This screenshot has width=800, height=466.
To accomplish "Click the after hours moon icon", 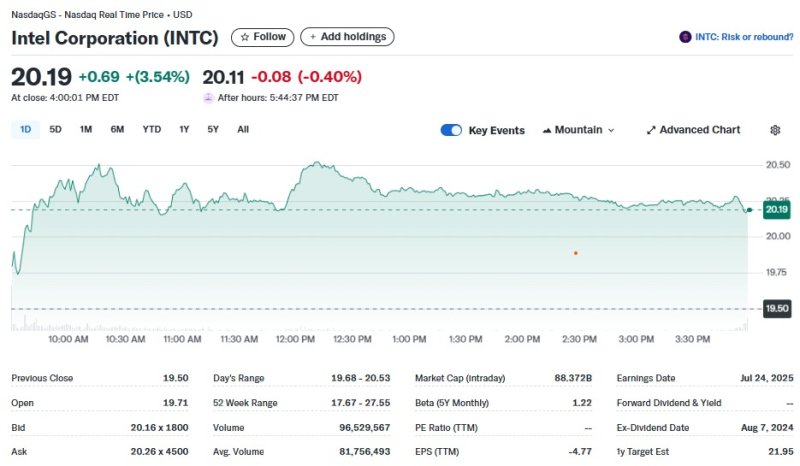I will (x=208, y=98).
